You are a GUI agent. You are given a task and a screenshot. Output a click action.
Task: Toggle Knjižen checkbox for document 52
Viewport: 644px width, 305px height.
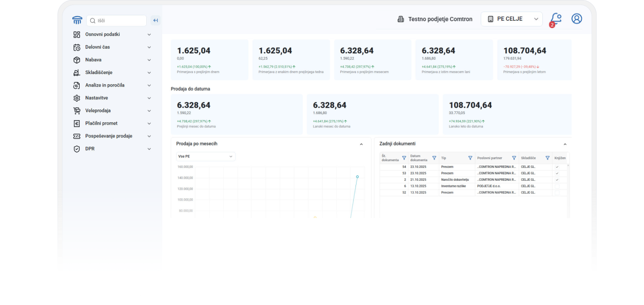[557, 193]
